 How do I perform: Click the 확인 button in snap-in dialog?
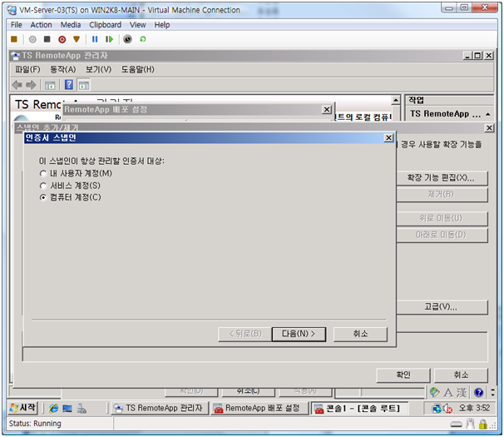pos(403,375)
